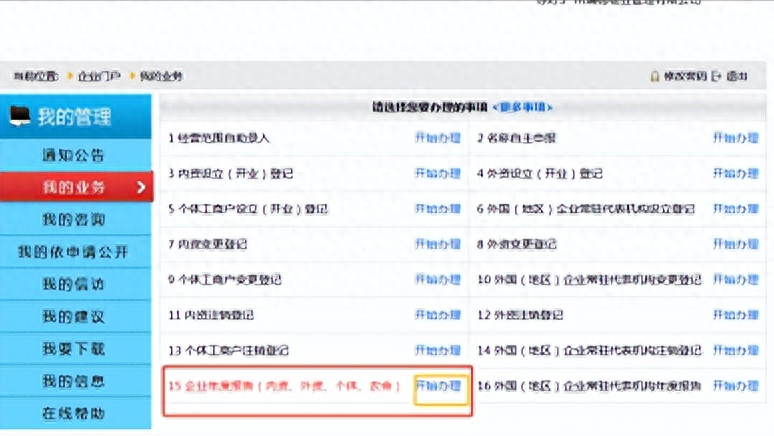This screenshot has height=436, width=774.
Task: Start 企业年度报告 item 15 via 开始办理
Action: coord(438,386)
